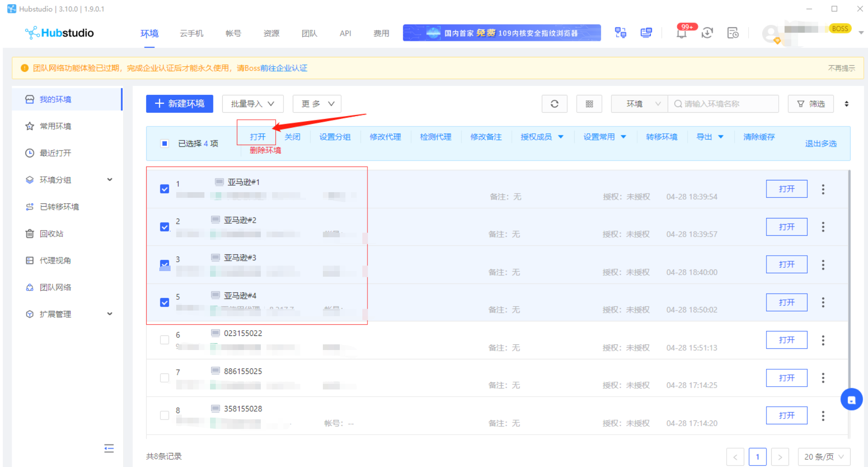Switch to the 资源 tab
The width and height of the screenshot is (868, 467).
(x=272, y=33)
